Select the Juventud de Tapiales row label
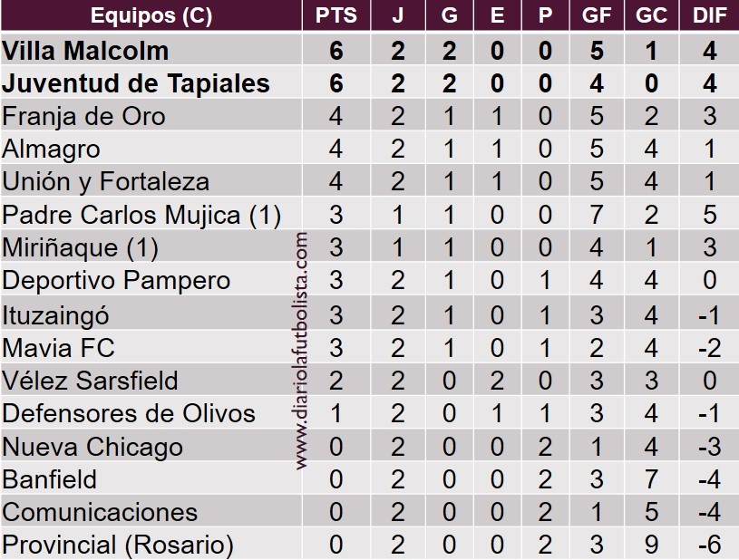 pyautogui.click(x=136, y=83)
